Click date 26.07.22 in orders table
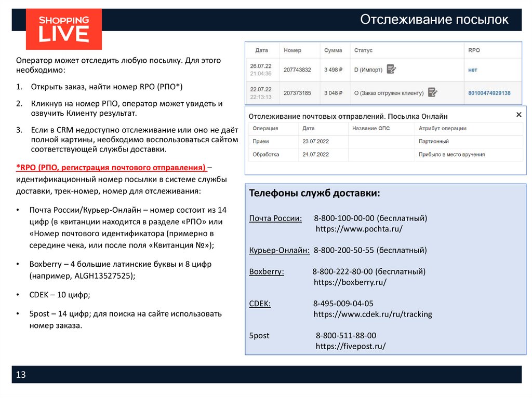The width and height of the screenshot is (532, 398). 261,66
